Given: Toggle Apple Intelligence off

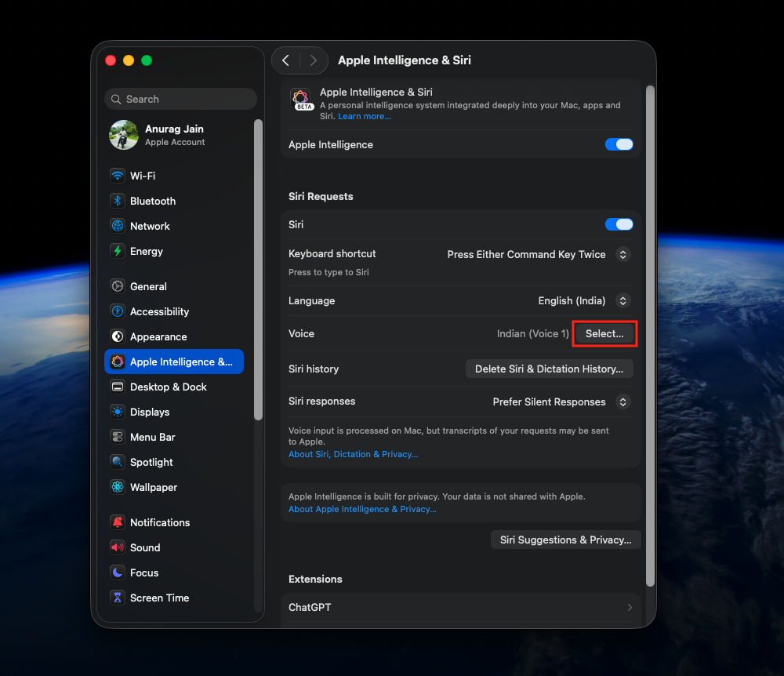Looking at the screenshot, I should pos(619,144).
